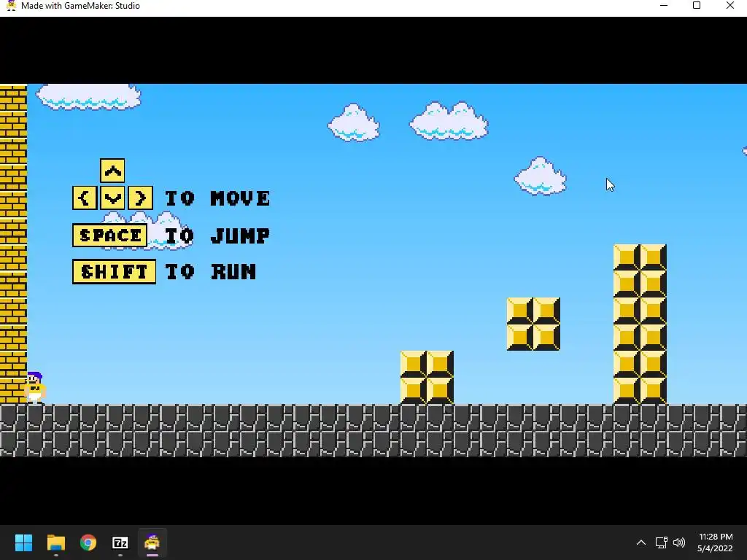The height and width of the screenshot is (560, 747).
Task: Click the up arrow key icon
Action: [112, 171]
